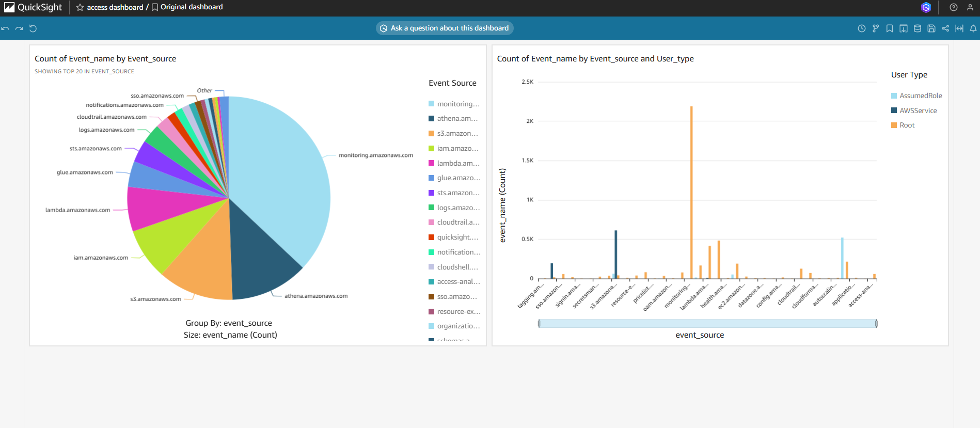Select s3.amazon… legend item

coord(453,133)
